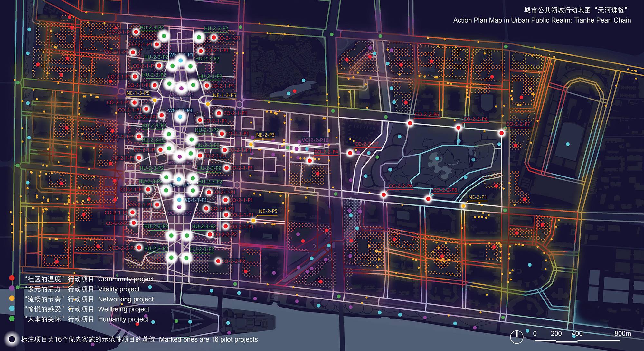Click the 800m scale bar label
Viewport: 644px width, 351px height.
[x=622, y=333]
